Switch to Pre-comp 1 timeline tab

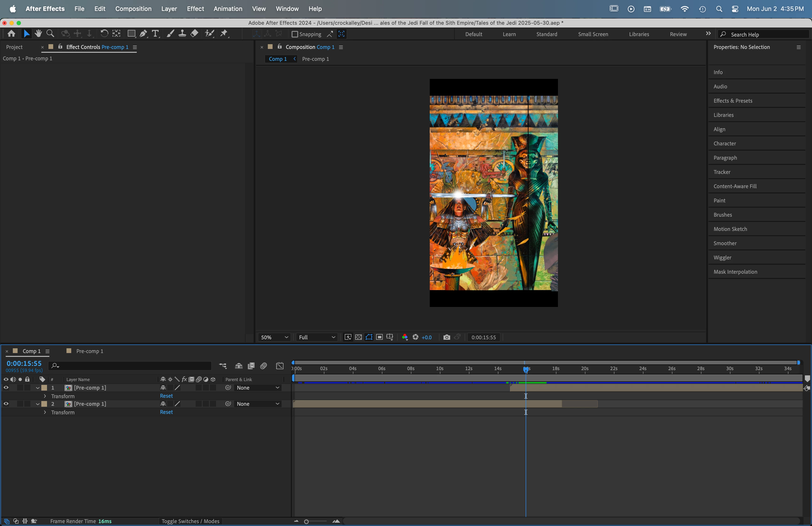[x=89, y=351]
